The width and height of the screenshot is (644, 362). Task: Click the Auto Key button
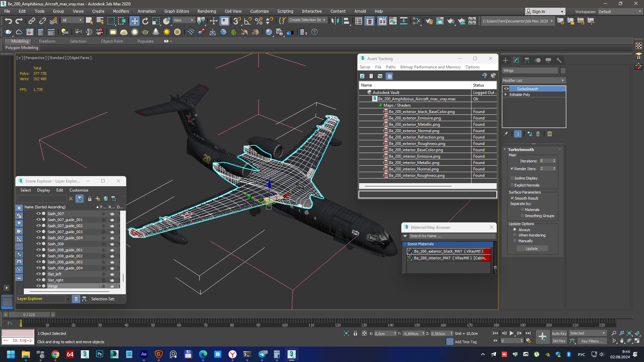559,333
